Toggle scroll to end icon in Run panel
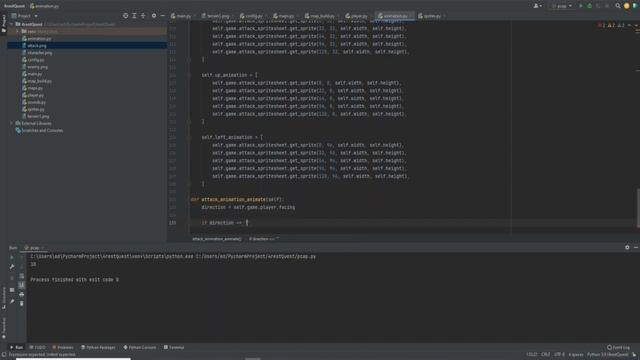The width and height of the screenshot is (640, 360). tap(22, 285)
